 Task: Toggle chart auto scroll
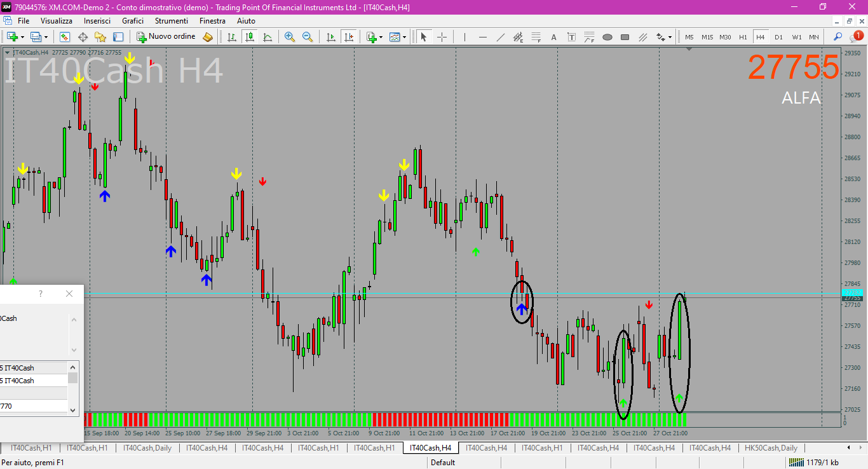(330, 37)
